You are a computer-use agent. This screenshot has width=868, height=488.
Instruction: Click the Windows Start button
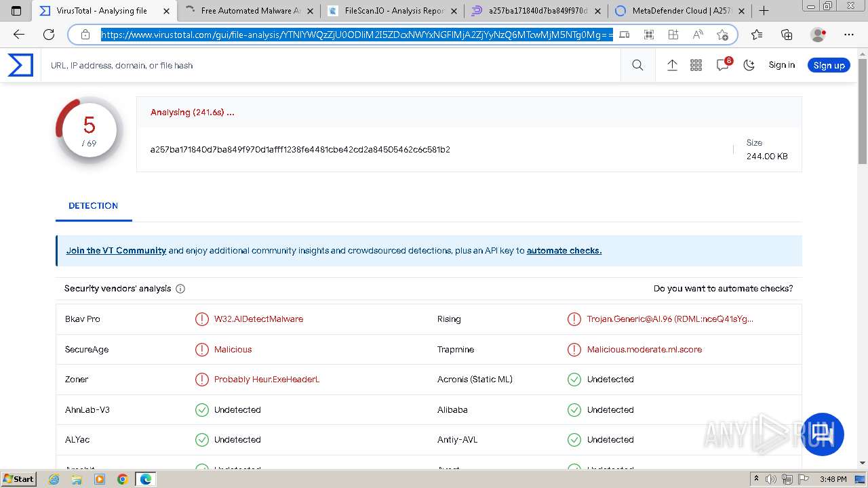(18, 479)
